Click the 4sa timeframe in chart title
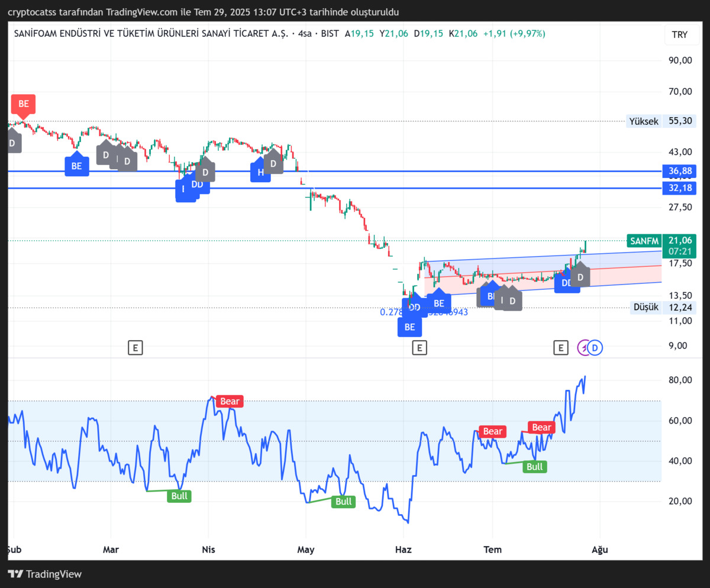710x588 pixels. coord(305,34)
